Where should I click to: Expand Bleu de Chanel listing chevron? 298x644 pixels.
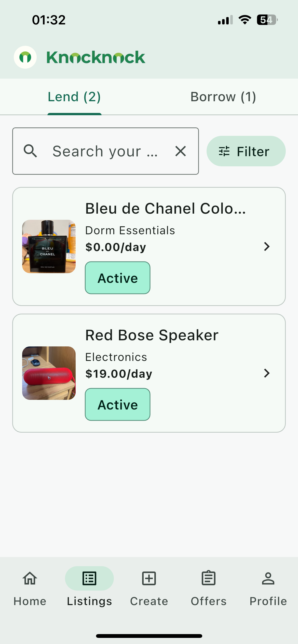tap(267, 246)
